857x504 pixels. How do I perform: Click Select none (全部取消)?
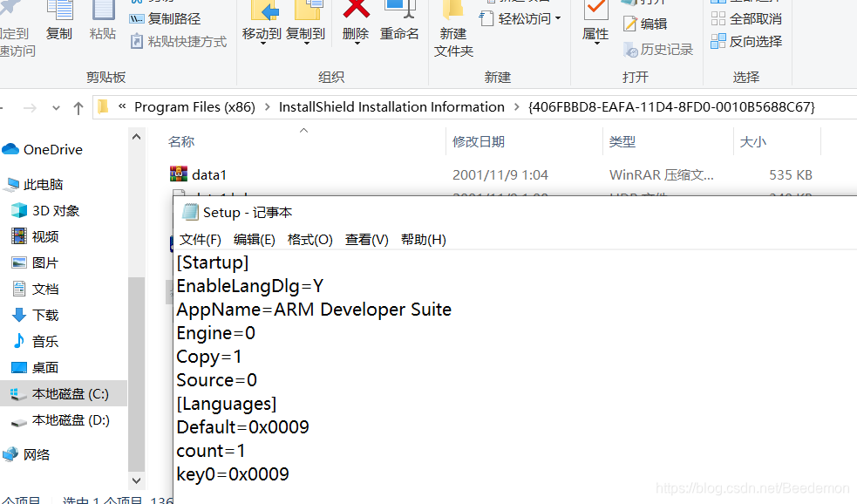pyautogui.click(x=746, y=18)
